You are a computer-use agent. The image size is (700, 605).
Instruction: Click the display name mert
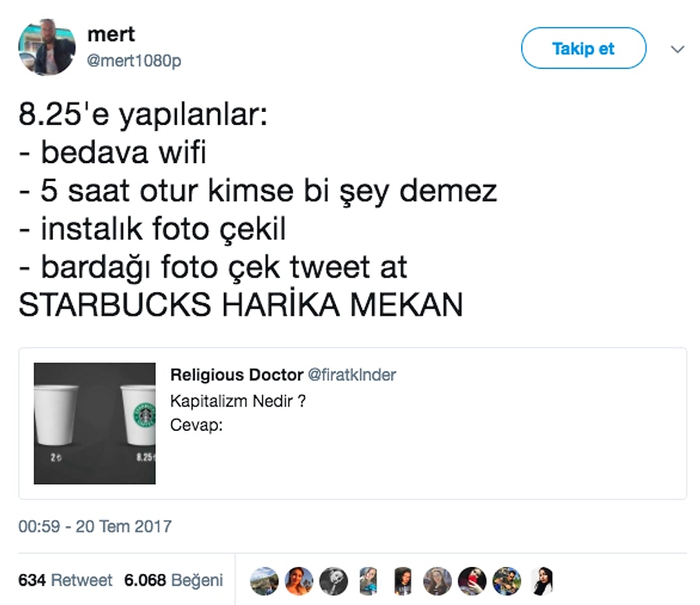click(111, 34)
